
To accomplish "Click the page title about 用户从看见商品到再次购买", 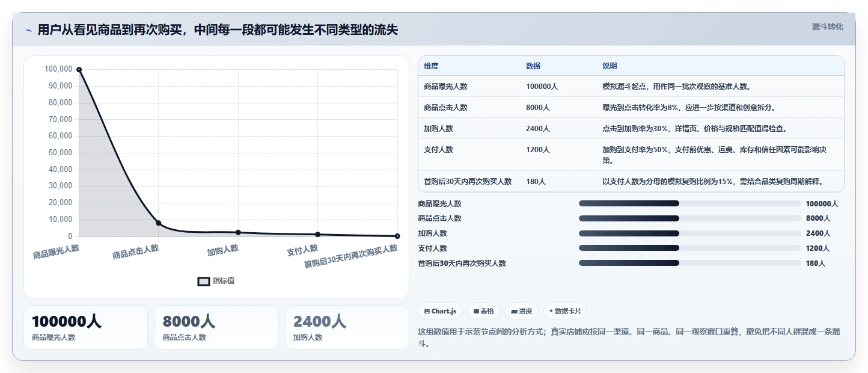I will 218,30.
